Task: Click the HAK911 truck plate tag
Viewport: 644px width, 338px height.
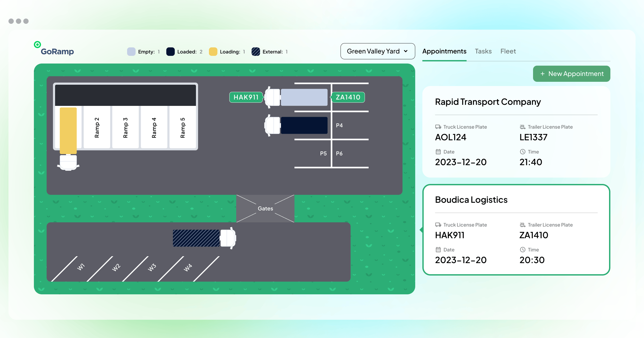Action: pyautogui.click(x=246, y=97)
